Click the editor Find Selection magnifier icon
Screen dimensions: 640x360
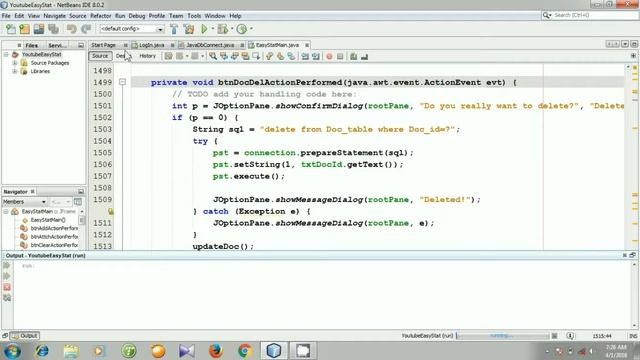click(213, 56)
